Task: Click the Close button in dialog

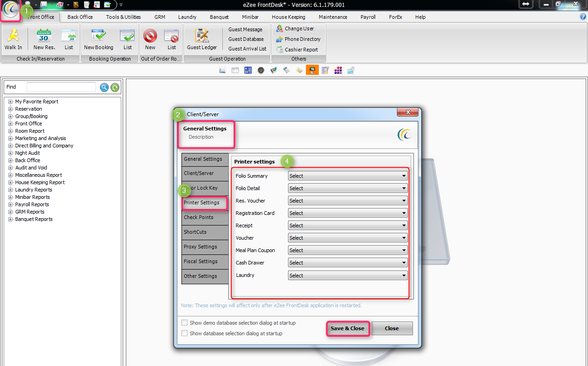Action: tap(392, 328)
